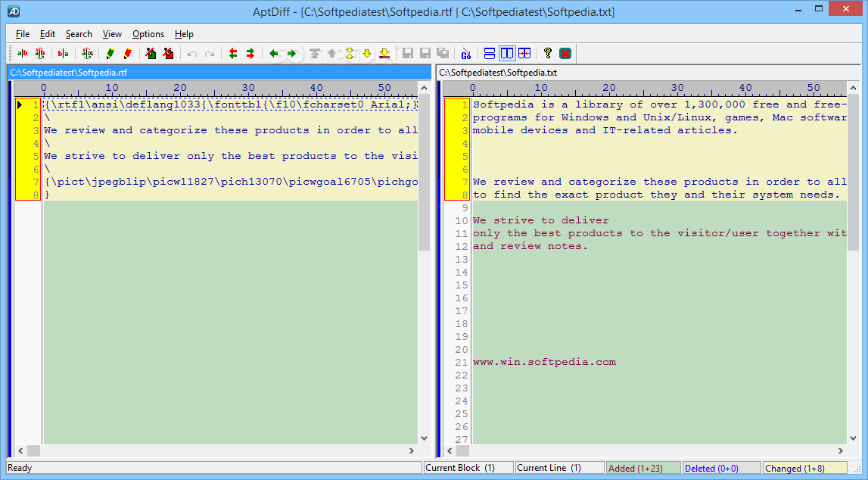
Task: Click line number 21 in the right pane gutter
Action: coord(462,362)
